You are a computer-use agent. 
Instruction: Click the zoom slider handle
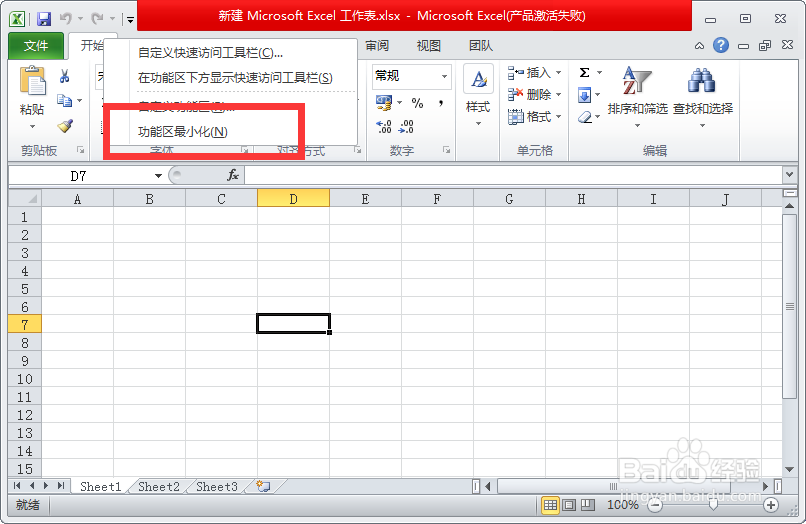point(713,505)
